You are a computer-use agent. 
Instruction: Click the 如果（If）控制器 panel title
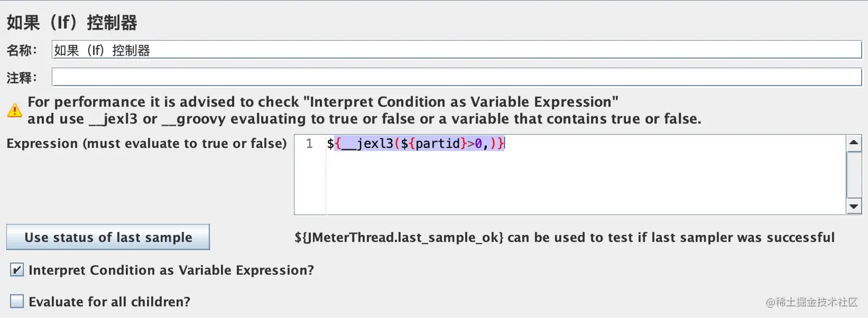pyautogui.click(x=72, y=23)
